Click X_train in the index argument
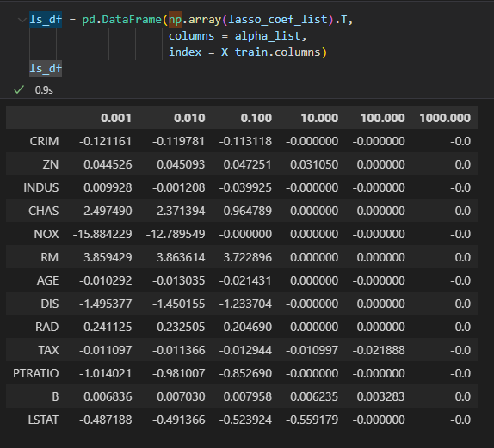494x448 pixels. [244, 52]
